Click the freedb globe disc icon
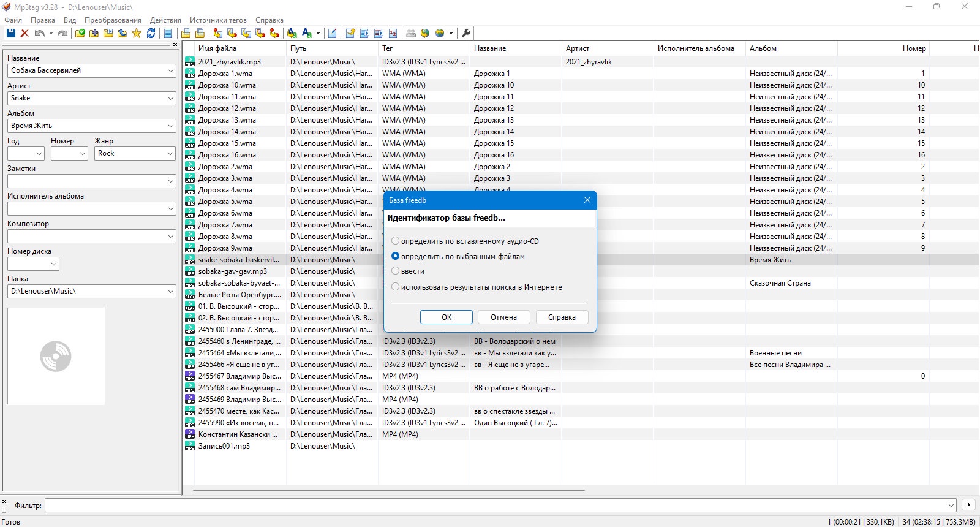 (424, 33)
